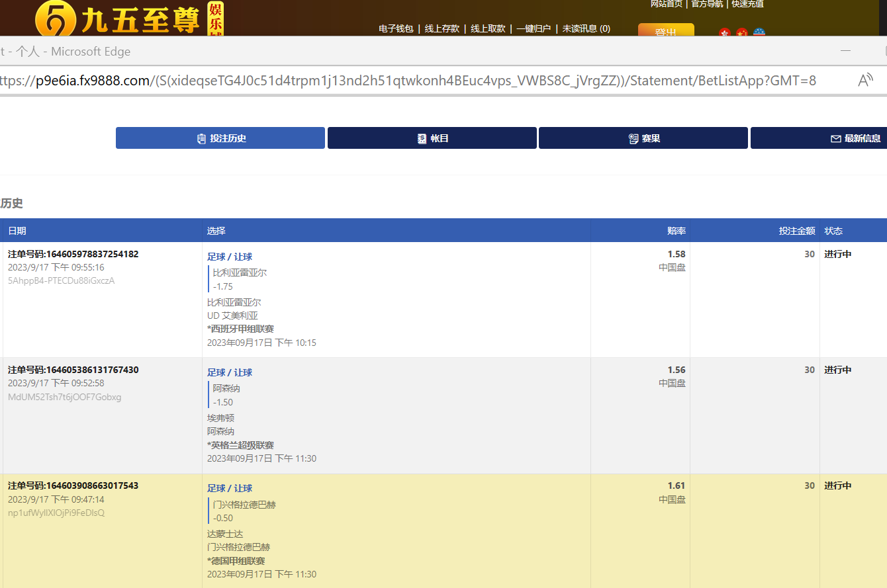
Task: Click the 赔率 column header
Action: tap(677, 231)
